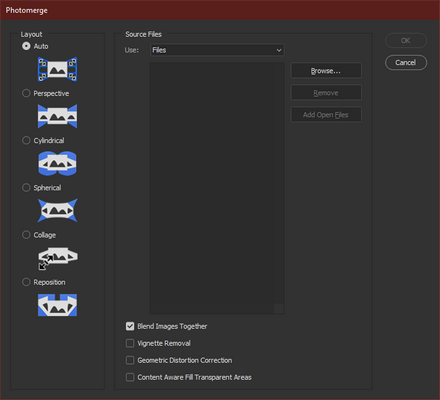Pick the Reposition layout radio button
Image resolution: width=440 pixels, height=400 pixels.
click(x=26, y=282)
